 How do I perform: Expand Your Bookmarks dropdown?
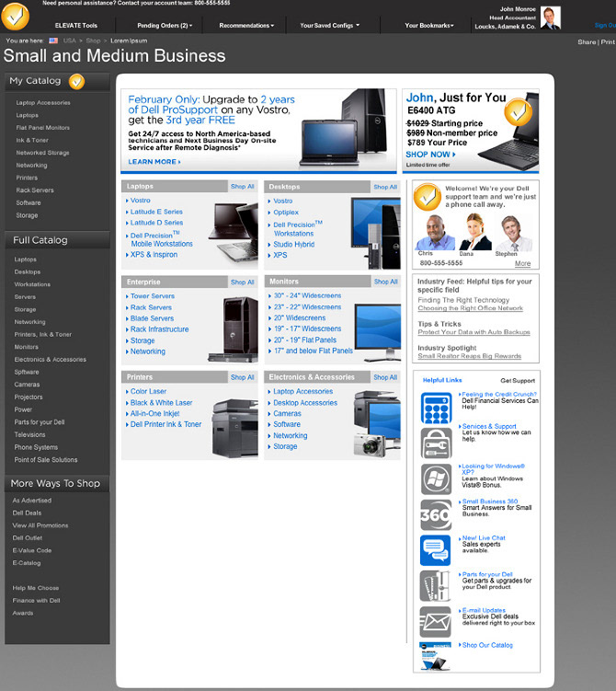429,26
